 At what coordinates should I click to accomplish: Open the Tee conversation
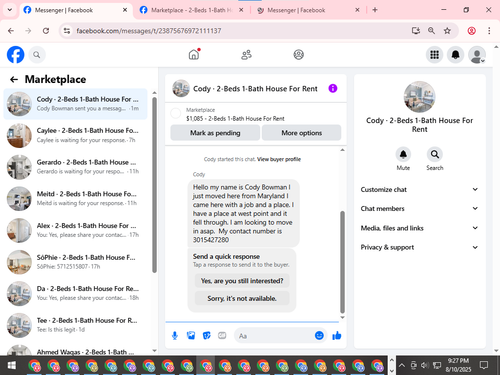pyautogui.click(x=76, y=325)
